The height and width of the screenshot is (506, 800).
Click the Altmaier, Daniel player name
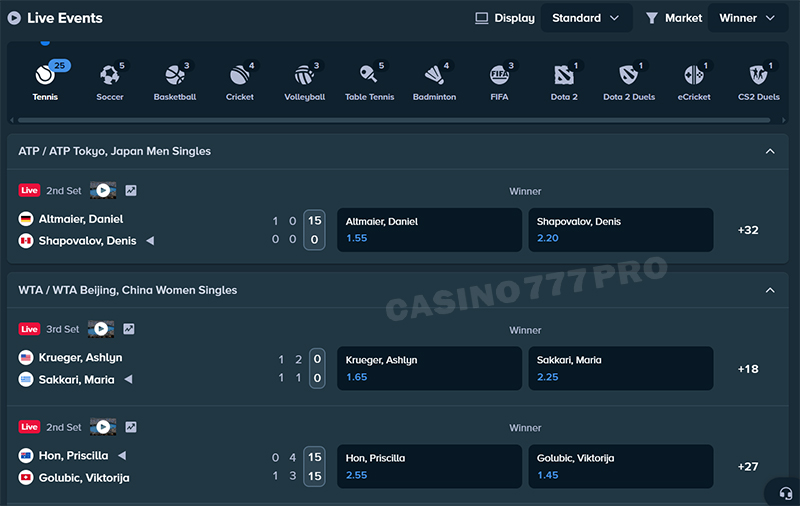(81, 219)
